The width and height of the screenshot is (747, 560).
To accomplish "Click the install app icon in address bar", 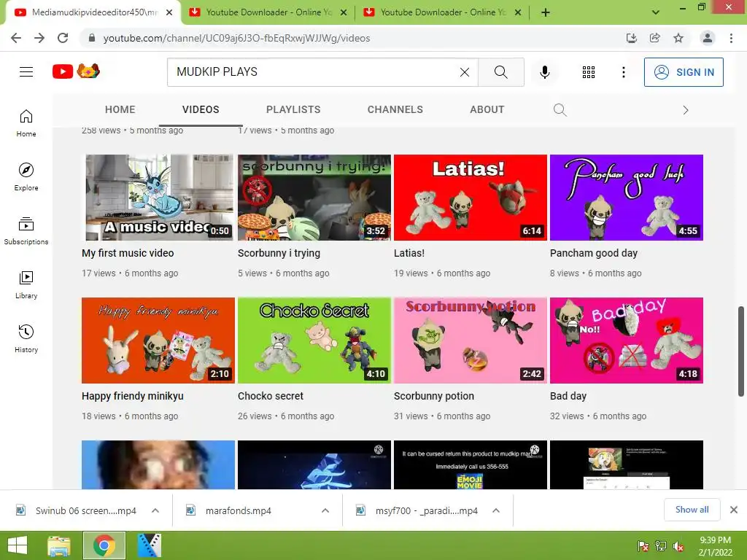I will click(x=631, y=38).
